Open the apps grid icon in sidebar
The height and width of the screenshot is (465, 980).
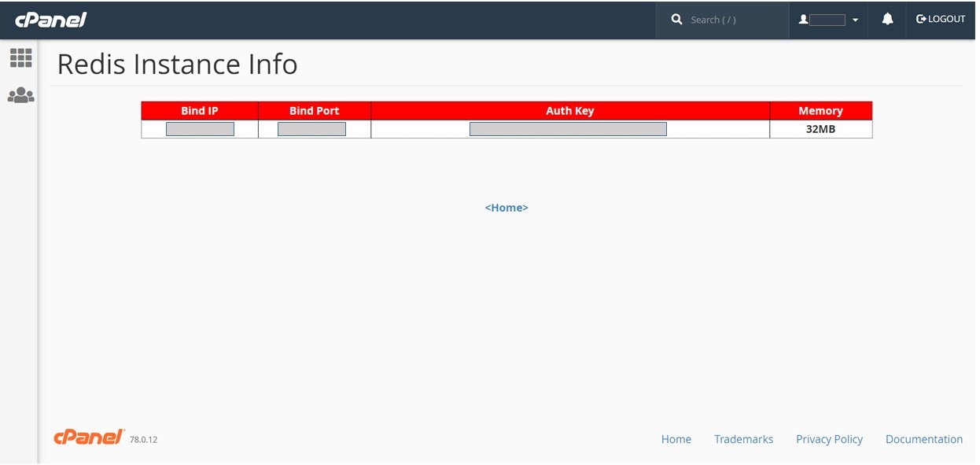click(x=20, y=57)
